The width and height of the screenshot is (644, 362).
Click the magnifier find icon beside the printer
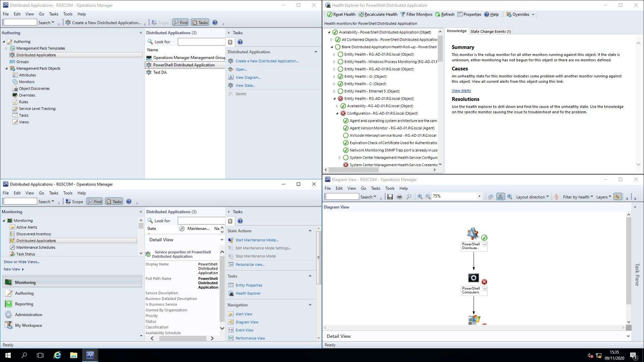(409, 197)
